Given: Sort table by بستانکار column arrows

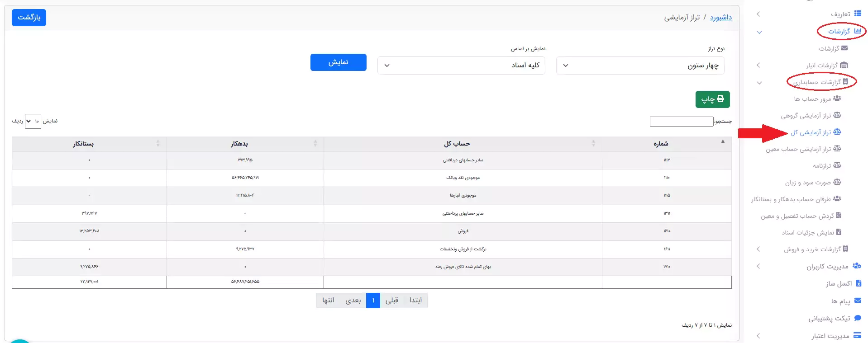Looking at the screenshot, I should [x=157, y=144].
